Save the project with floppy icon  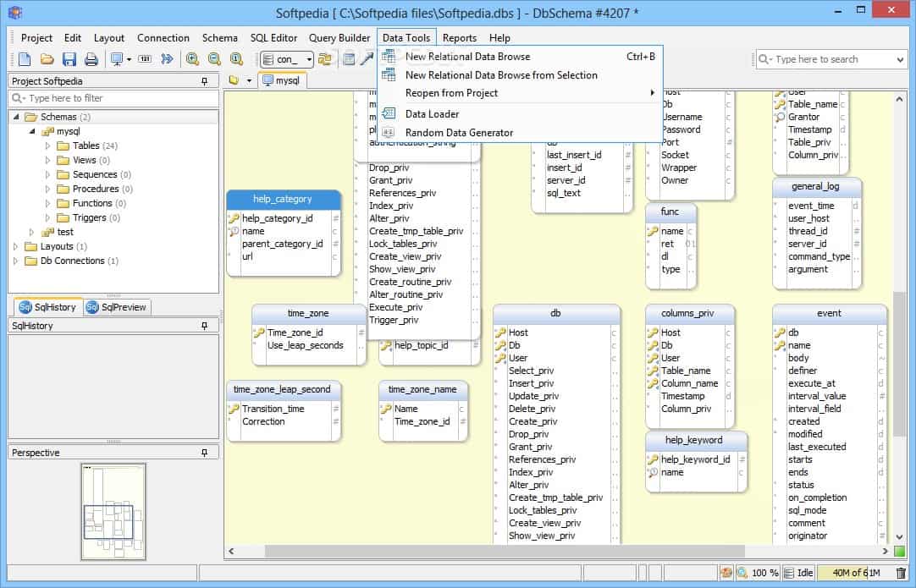[69, 59]
